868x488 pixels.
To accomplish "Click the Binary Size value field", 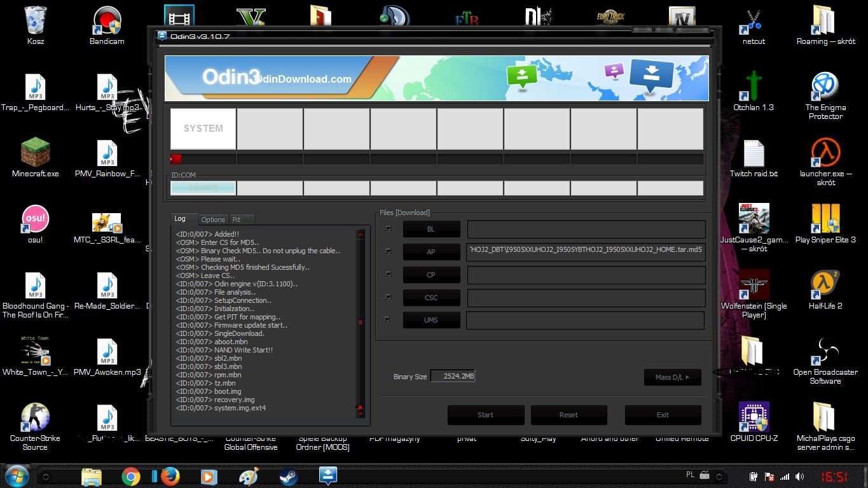I will point(453,376).
